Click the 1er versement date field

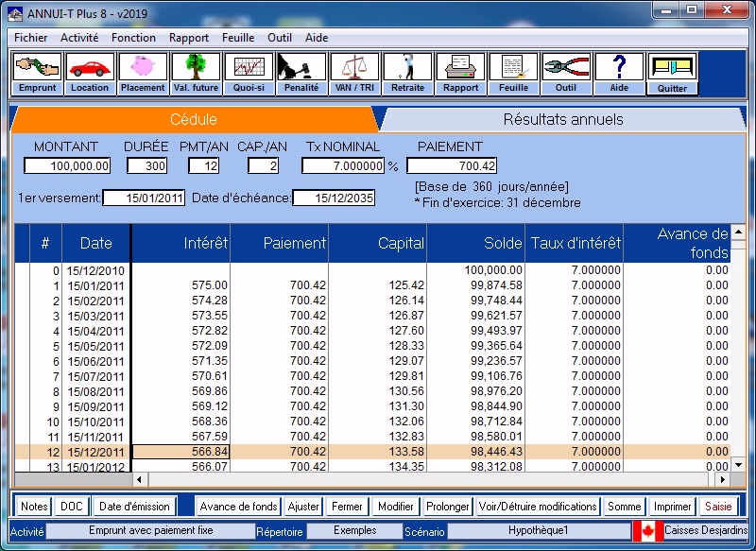(x=144, y=198)
